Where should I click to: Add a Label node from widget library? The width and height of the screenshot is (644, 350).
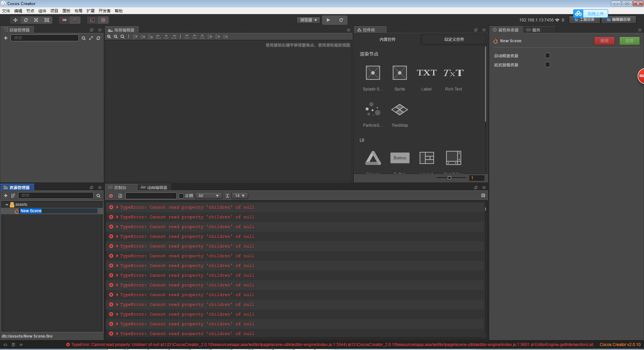427,78
